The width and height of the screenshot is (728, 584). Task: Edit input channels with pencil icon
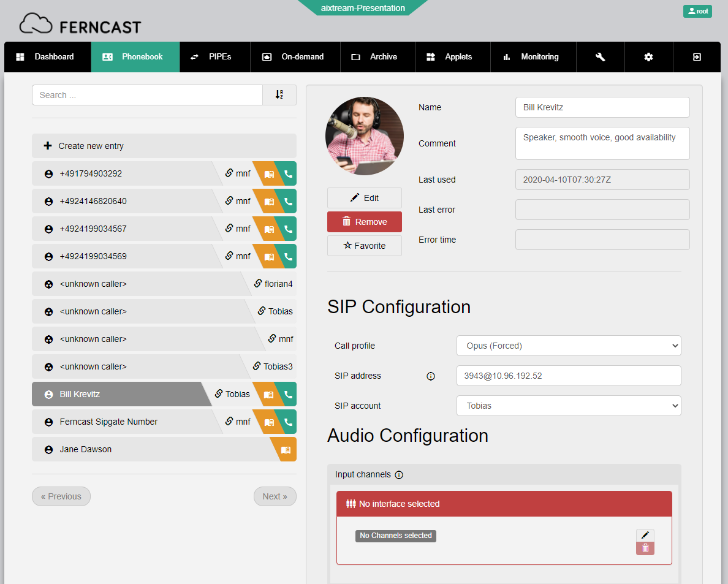click(x=645, y=536)
